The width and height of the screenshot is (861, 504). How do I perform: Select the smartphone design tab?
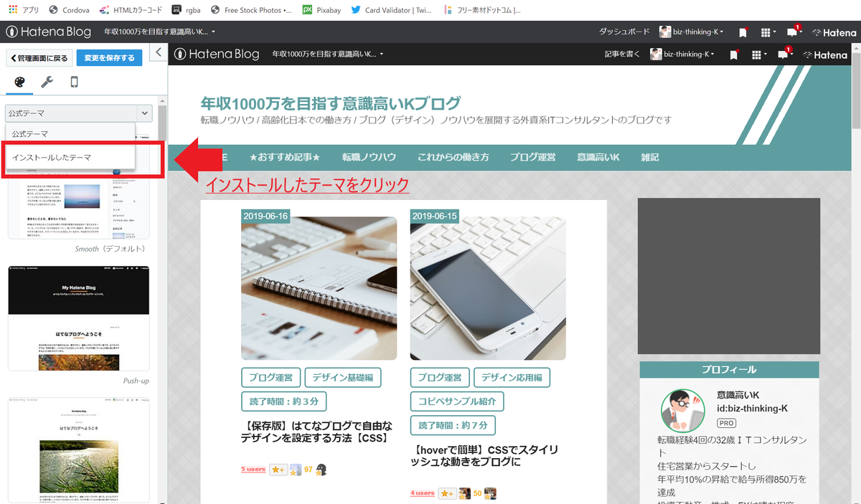(x=74, y=82)
